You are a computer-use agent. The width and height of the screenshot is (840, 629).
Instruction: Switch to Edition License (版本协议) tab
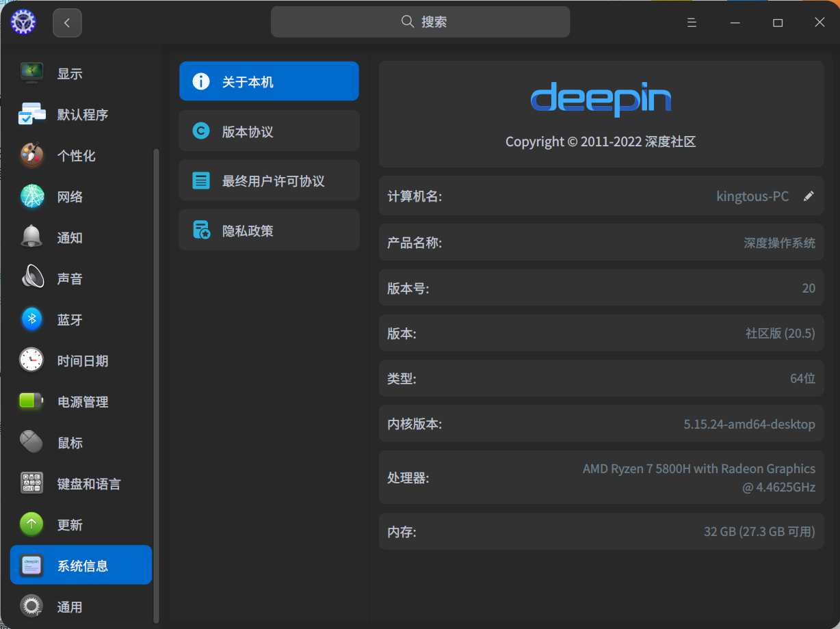tap(269, 131)
